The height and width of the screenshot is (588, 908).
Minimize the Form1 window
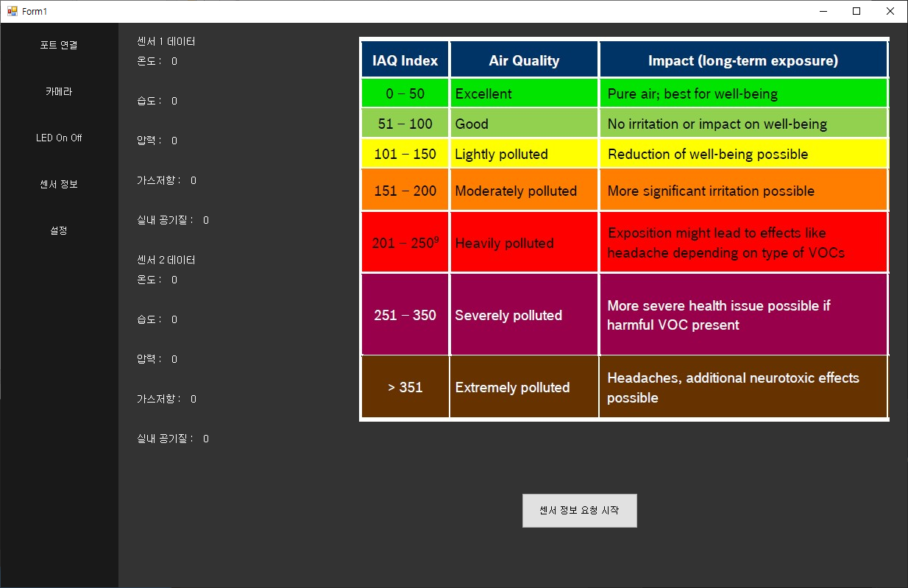click(823, 11)
